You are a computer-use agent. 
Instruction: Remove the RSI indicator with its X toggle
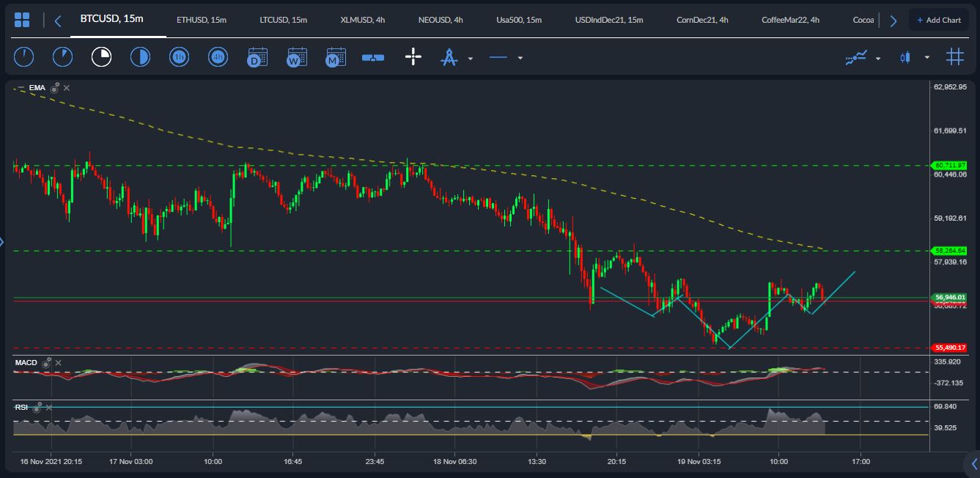pyautogui.click(x=49, y=408)
